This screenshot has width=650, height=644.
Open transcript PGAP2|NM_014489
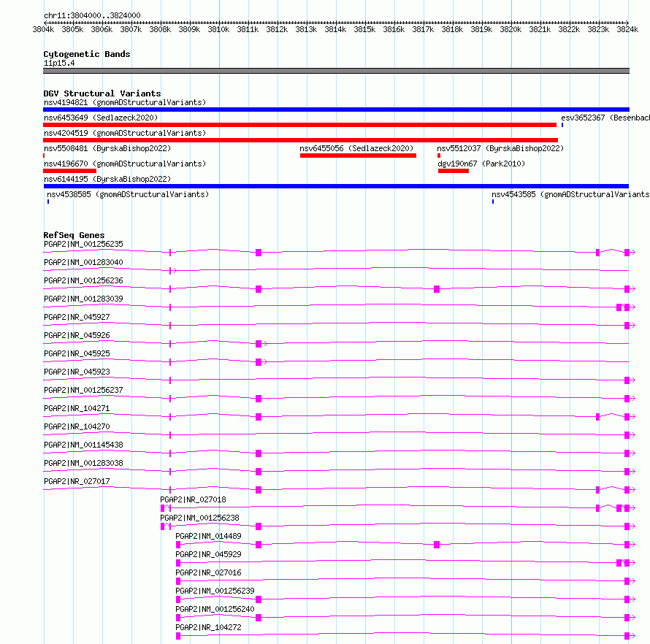click(x=209, y=536)
